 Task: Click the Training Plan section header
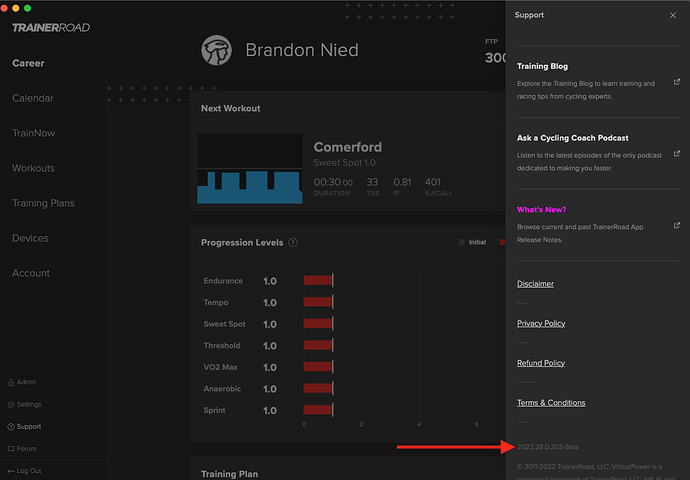[x=229, y=474]
